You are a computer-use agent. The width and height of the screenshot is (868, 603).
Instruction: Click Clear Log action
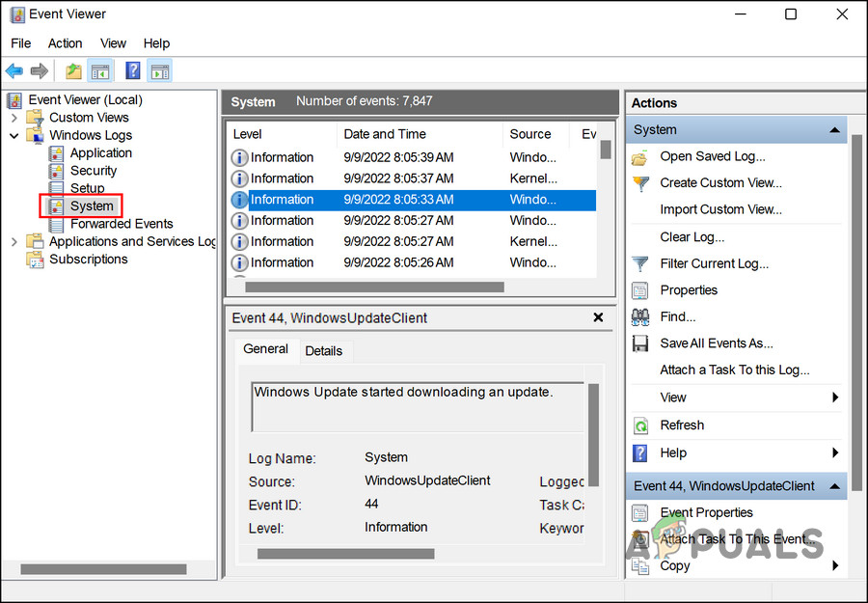(x=692, y=237)
